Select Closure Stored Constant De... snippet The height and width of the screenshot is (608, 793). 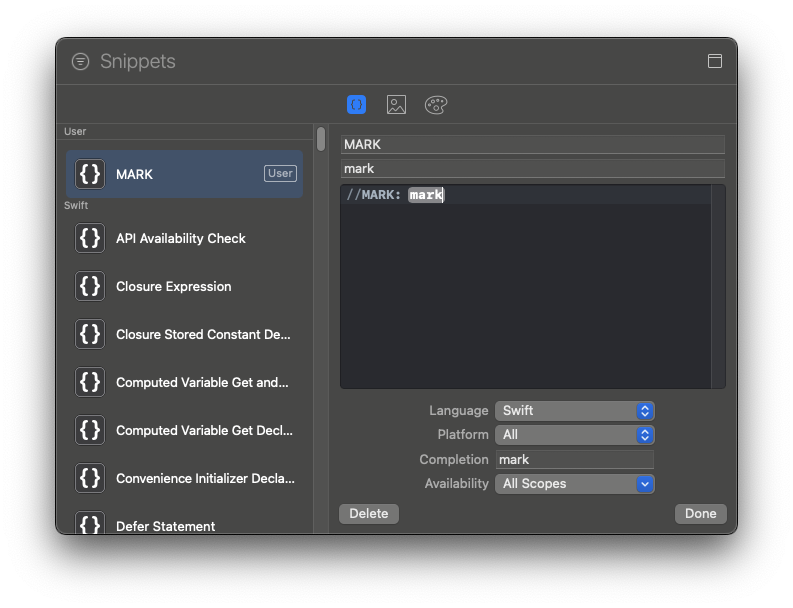[185, 334]
